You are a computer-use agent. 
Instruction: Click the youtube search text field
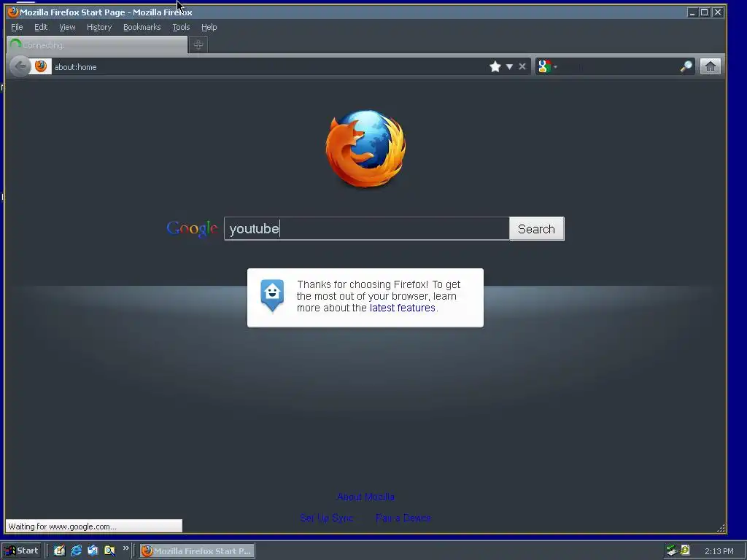point(366,228)
